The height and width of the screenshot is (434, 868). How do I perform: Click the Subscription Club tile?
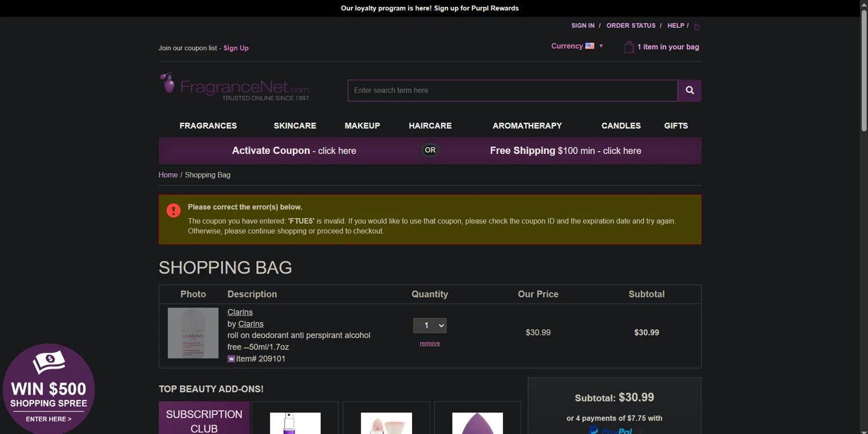point(204,418)
